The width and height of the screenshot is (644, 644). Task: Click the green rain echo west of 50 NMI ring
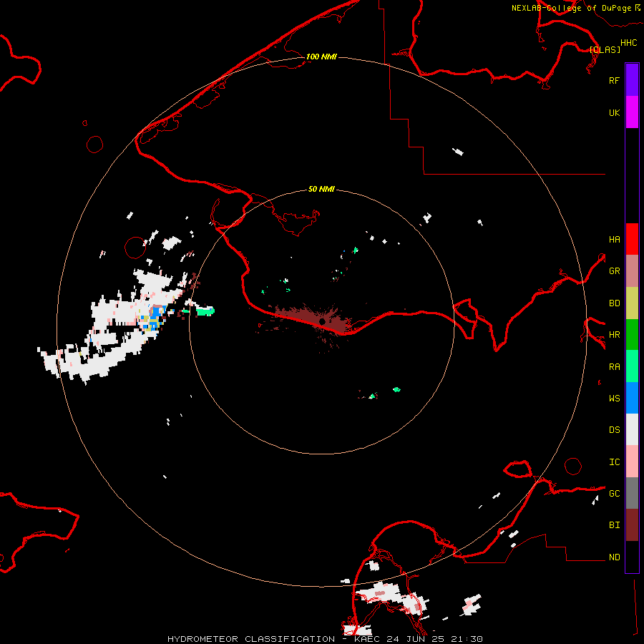[x=205, y=311]
